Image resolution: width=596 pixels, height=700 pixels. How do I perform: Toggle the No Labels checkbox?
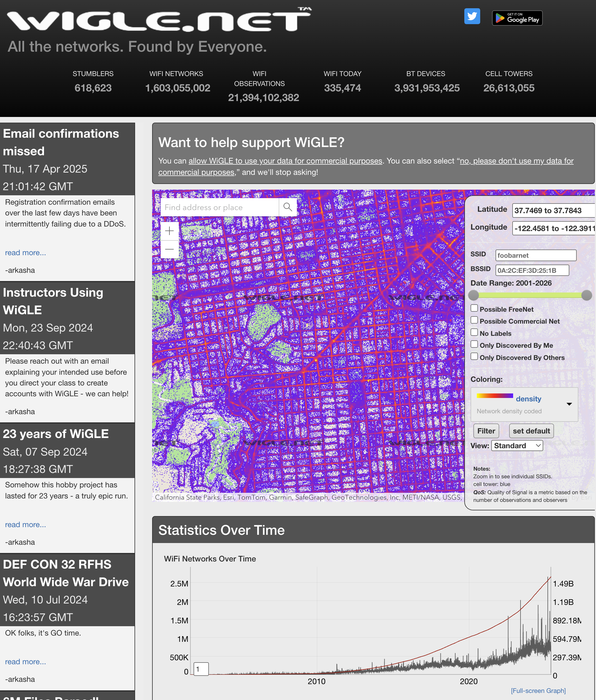click(474, 332)
